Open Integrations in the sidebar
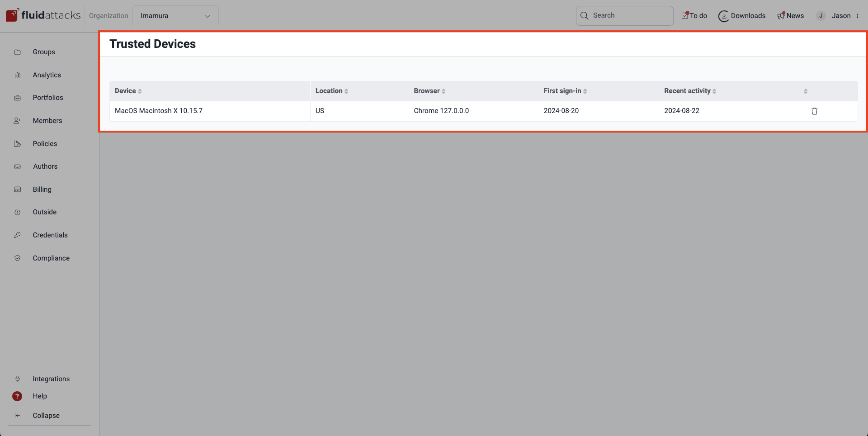 tap(51, 379)
